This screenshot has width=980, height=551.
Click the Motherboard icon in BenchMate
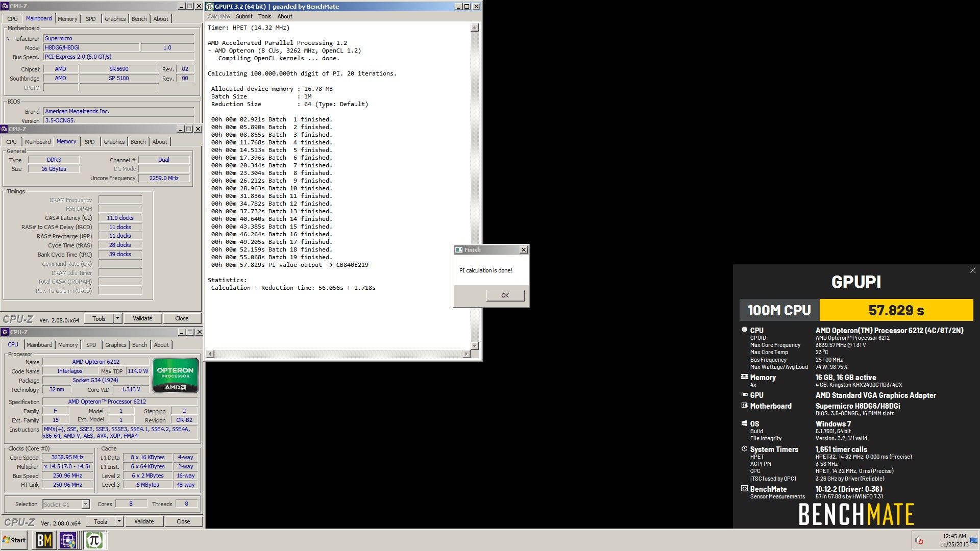click(x=744, y=406)
